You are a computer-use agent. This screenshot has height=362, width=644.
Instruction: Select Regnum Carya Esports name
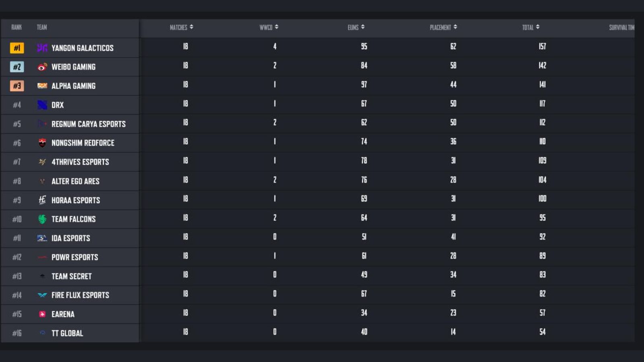[89, 124]
